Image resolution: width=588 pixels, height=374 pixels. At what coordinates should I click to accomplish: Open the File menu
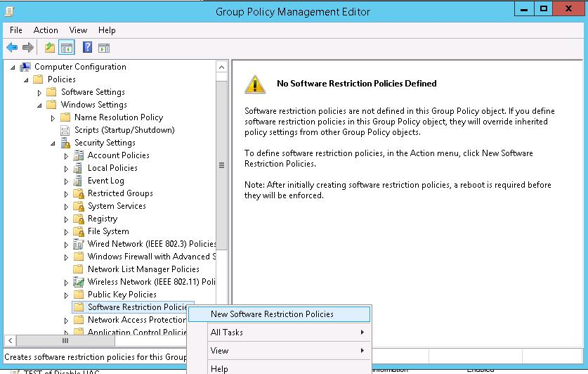(x=16, y=30)
